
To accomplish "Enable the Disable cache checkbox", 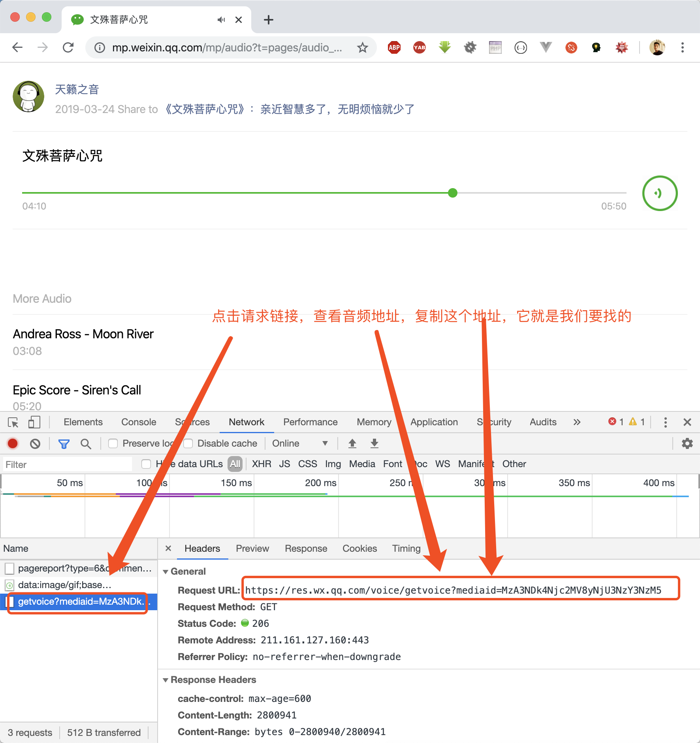I will [188, 443].
